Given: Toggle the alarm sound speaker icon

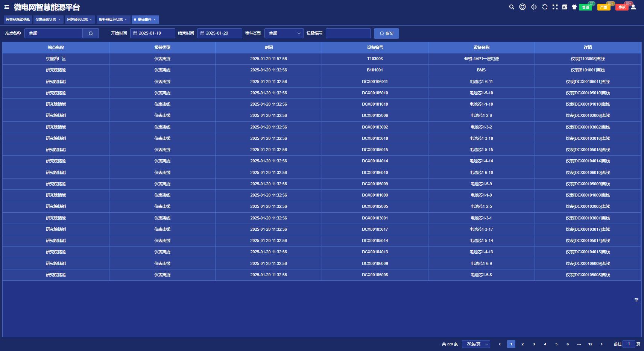Looking at the screenshot, I should tap(533, 7).
